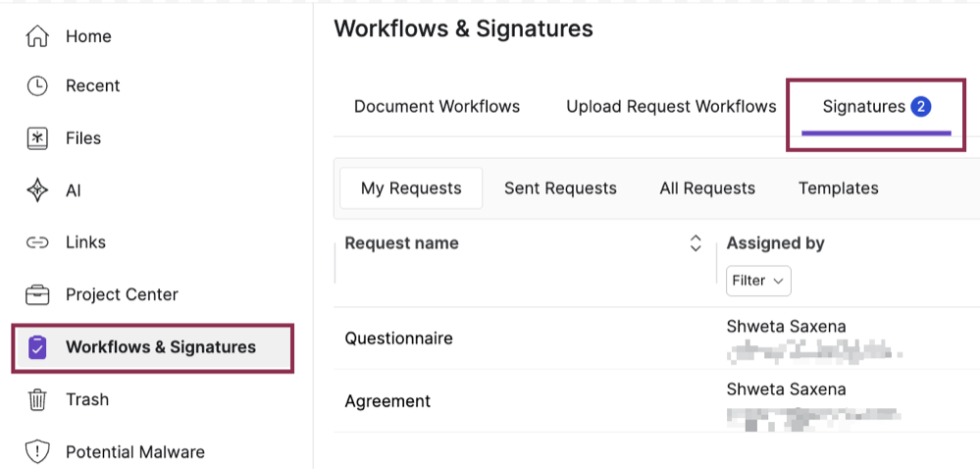
Task: Open the Questionnaire signature request
Action: 398,339
